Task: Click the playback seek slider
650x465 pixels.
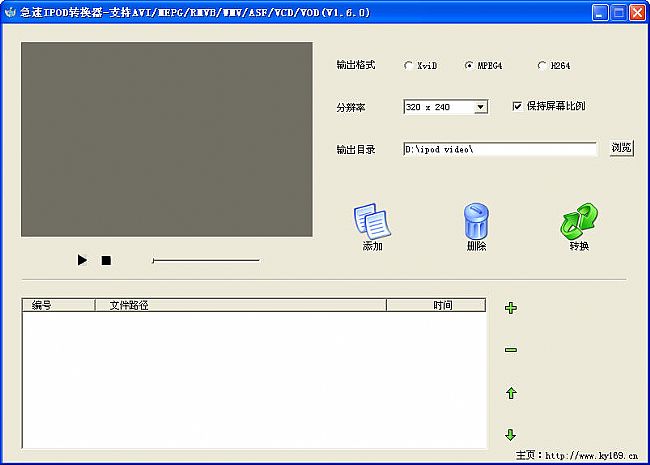Action: click(x=206, y=260)
